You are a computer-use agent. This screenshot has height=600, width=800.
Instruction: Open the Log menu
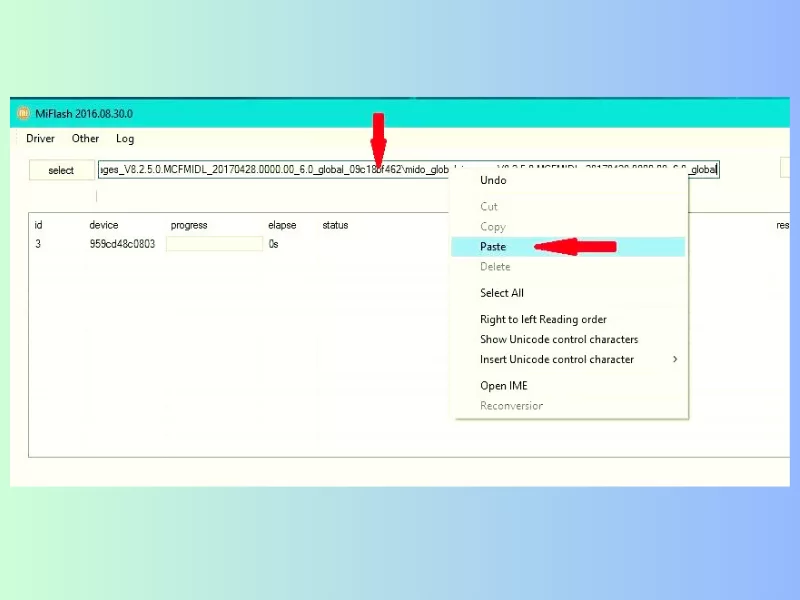(125, 139)
